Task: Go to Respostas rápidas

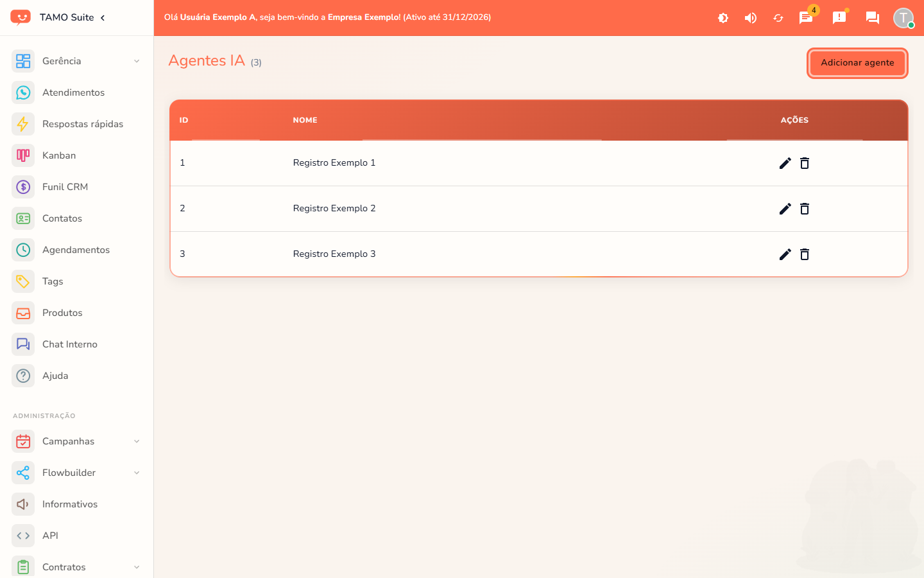Action: (76, 124)
